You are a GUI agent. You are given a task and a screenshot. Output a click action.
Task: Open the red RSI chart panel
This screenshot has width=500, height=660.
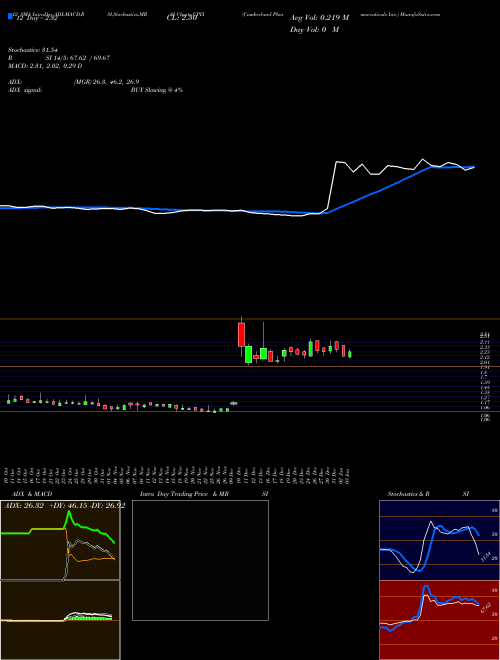[x=439, y=620]
